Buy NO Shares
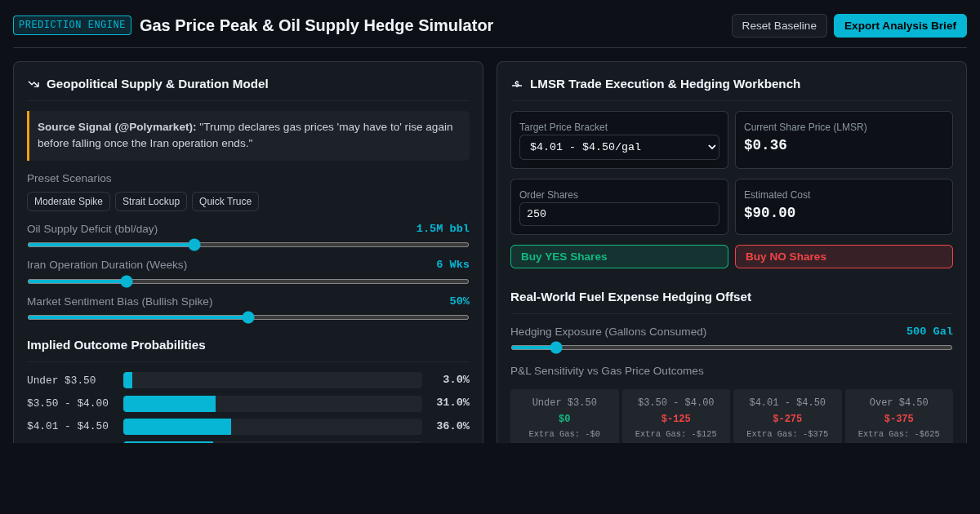 click(844, 256)
